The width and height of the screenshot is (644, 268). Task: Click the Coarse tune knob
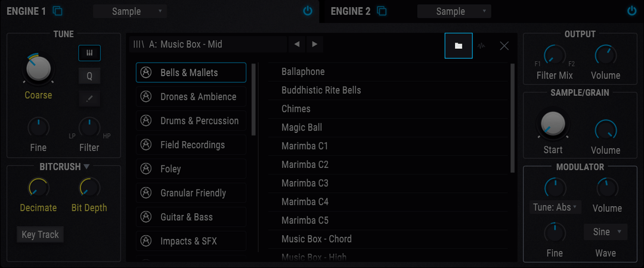coord(38,68)
